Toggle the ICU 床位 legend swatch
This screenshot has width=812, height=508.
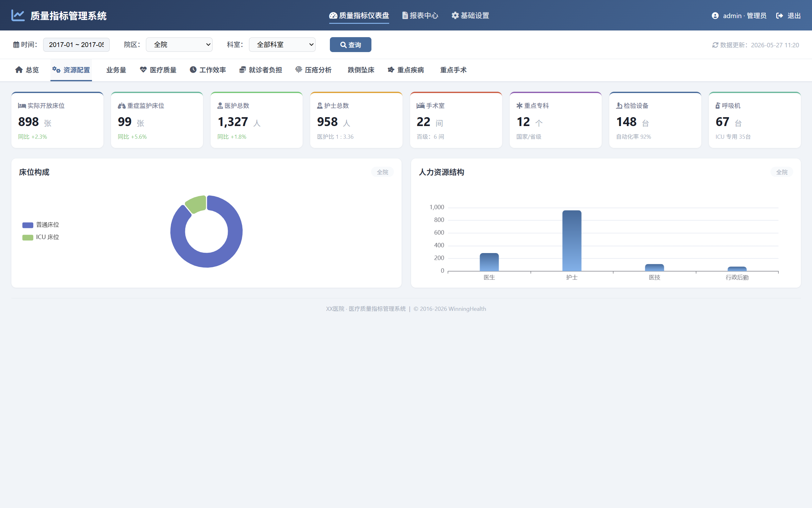coord(28,237)
